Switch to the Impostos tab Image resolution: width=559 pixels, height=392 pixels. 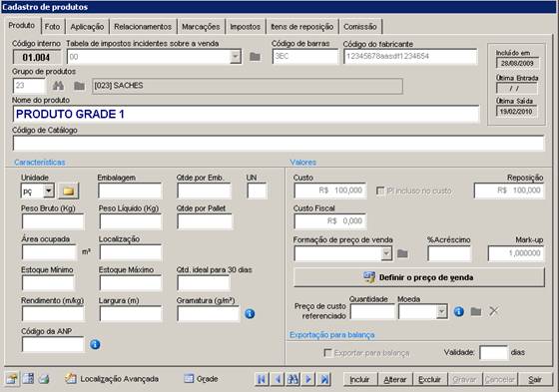point(245,27)
